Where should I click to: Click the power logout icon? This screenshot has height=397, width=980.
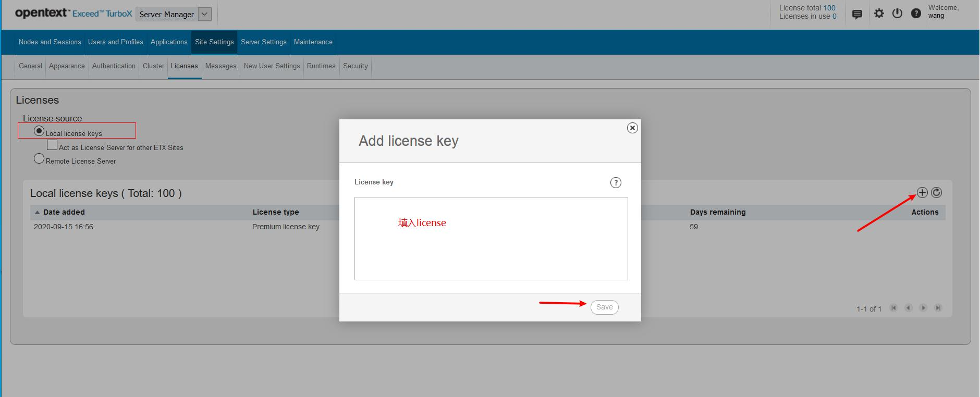click(897, 14)
